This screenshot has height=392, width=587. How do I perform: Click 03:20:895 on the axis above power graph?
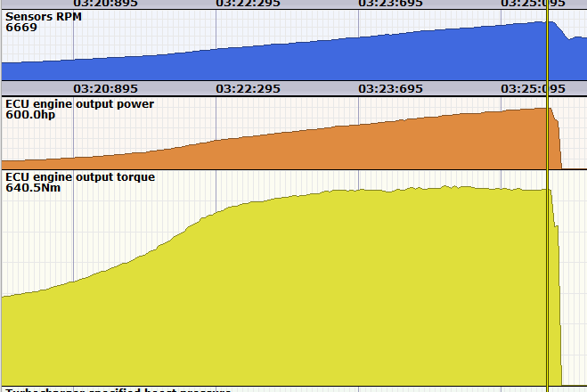105,89
